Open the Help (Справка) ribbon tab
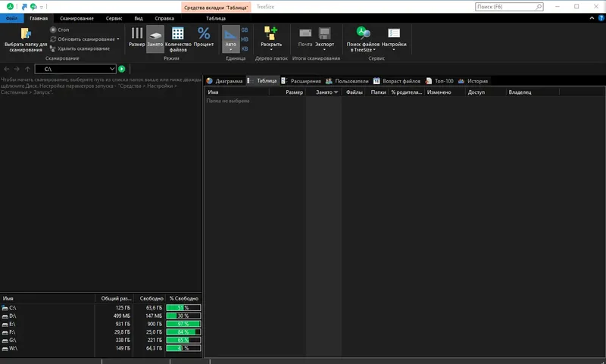Image resolution: width=606 pixels, height=364 pixels. [164, 18]
